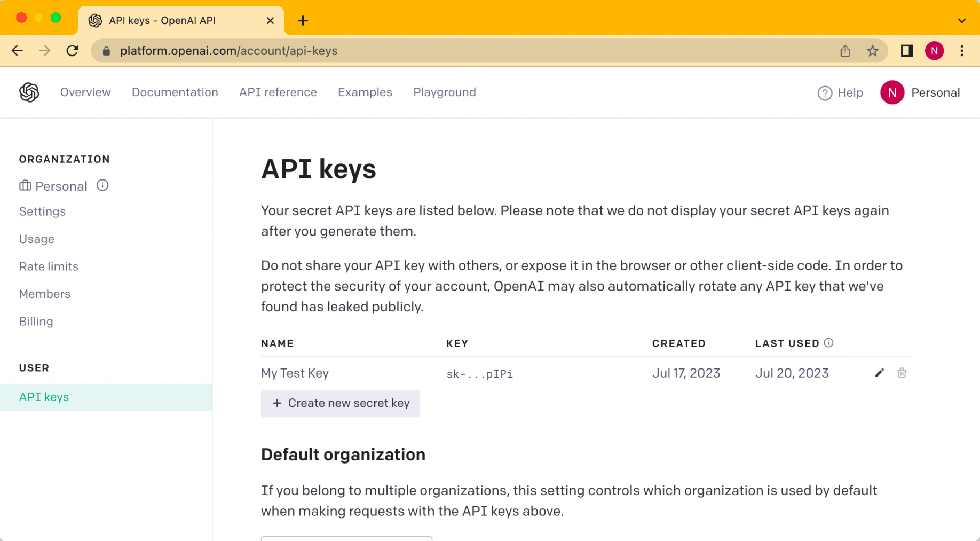Go to Documentation in top navigation

[175, 92]
